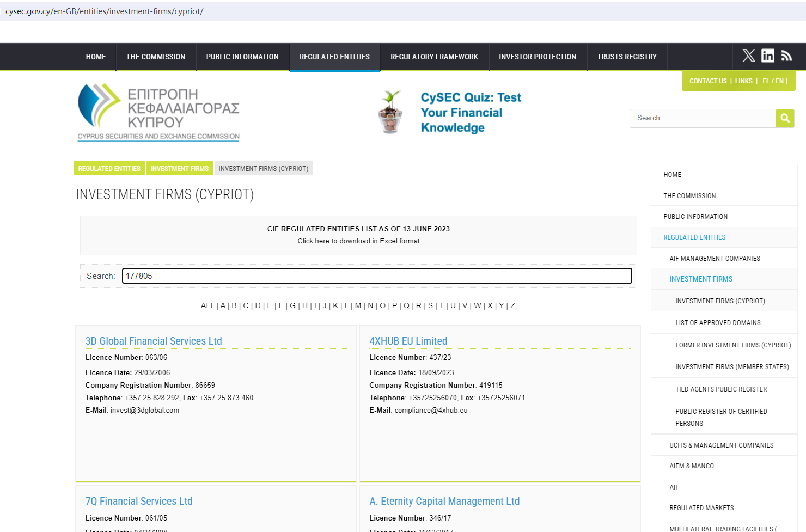This screenshot has height=532, width=806.
Task: Open 4XHUB EU Limited entry
Action: 408,341
